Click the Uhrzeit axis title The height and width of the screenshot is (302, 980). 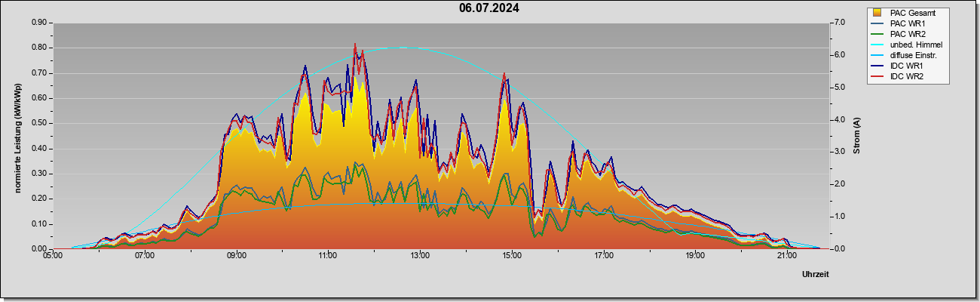(815, 275)
